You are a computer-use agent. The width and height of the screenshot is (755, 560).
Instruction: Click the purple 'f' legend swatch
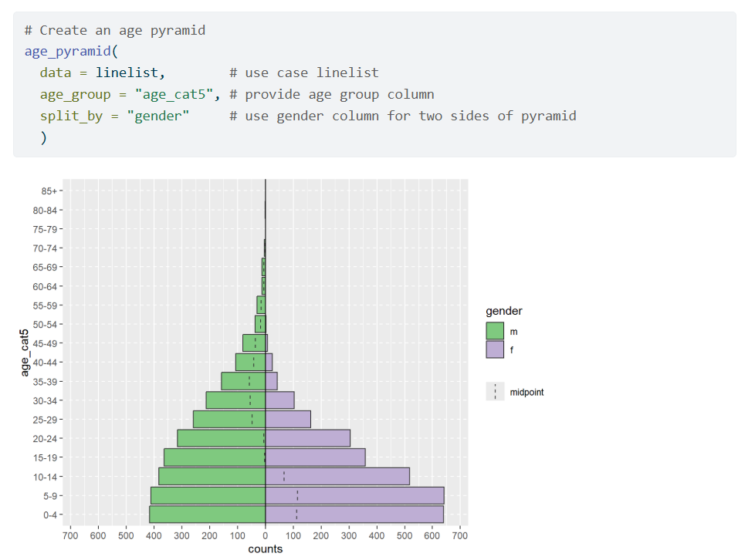pos(495,349)
